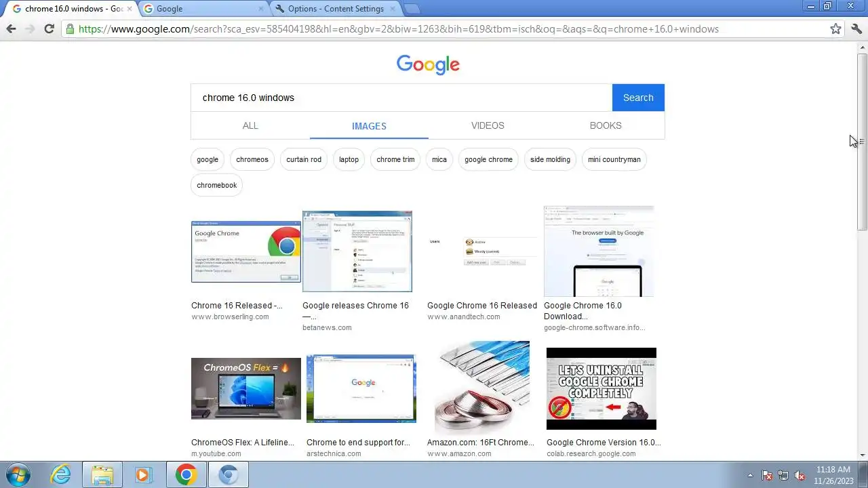Select the VIDEOS results tab
This screenshot has width=868, height=488.
click(488, 125)
